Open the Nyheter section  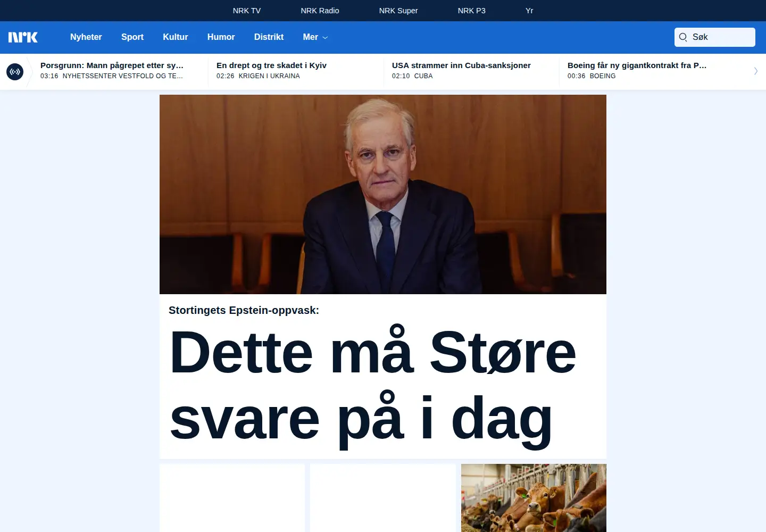(86, 37)
